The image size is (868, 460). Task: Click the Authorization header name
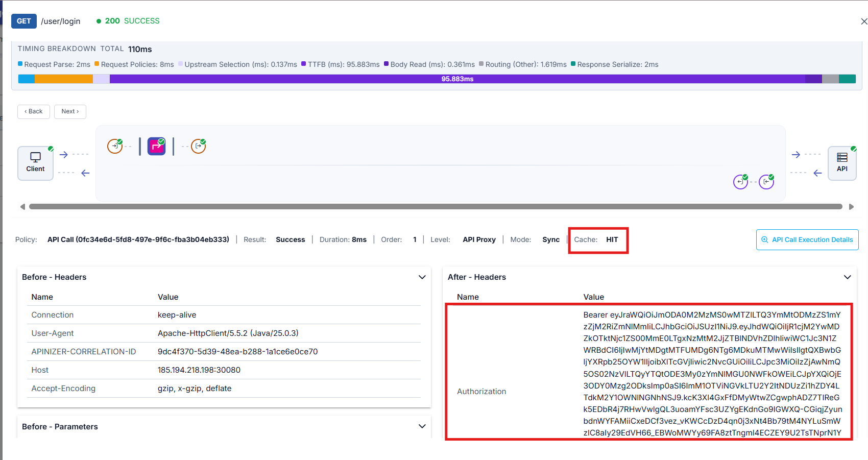(x=481, y=392)
